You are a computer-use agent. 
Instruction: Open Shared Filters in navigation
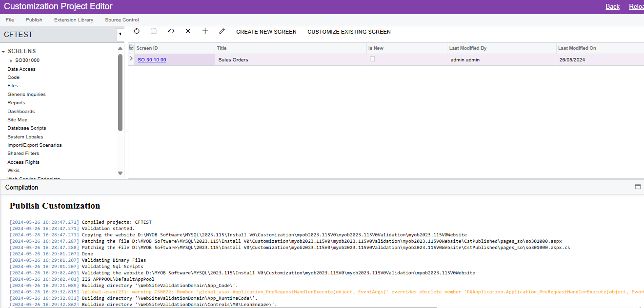coord(23,154)
